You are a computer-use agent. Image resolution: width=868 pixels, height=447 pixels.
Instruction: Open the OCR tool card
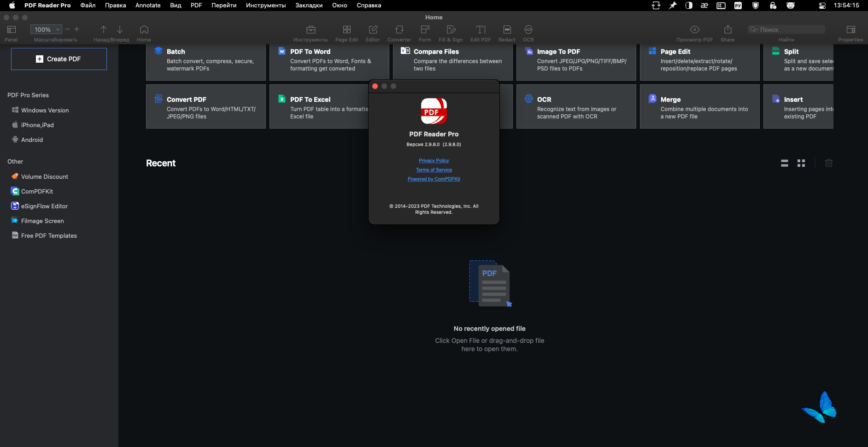[576, 106]
